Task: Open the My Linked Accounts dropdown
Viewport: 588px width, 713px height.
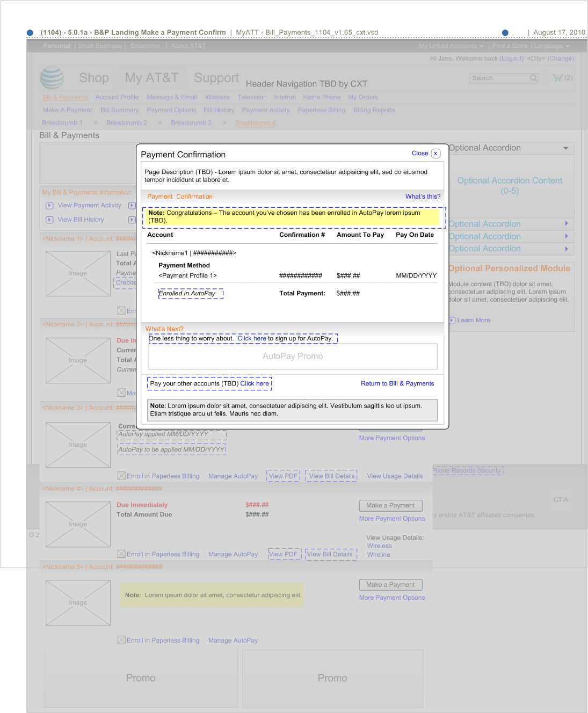Action: 451,46
